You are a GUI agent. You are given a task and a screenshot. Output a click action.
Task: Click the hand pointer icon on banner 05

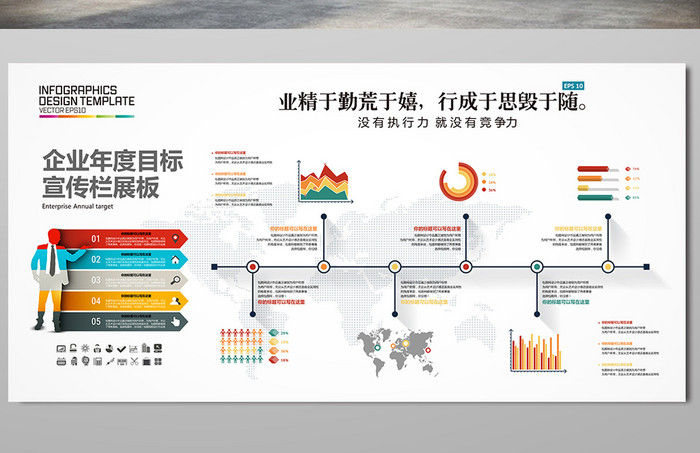click(176, 321)
